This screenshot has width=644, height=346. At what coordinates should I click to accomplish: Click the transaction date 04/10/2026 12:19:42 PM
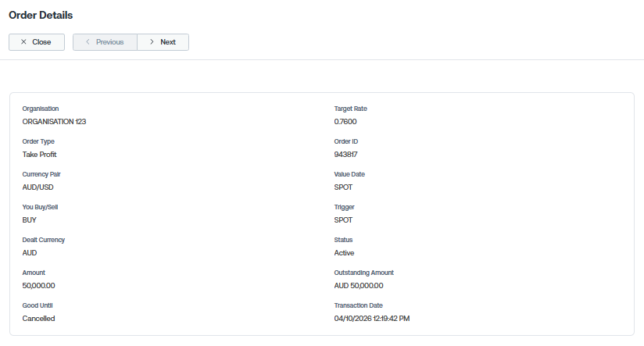pos(372,319)
